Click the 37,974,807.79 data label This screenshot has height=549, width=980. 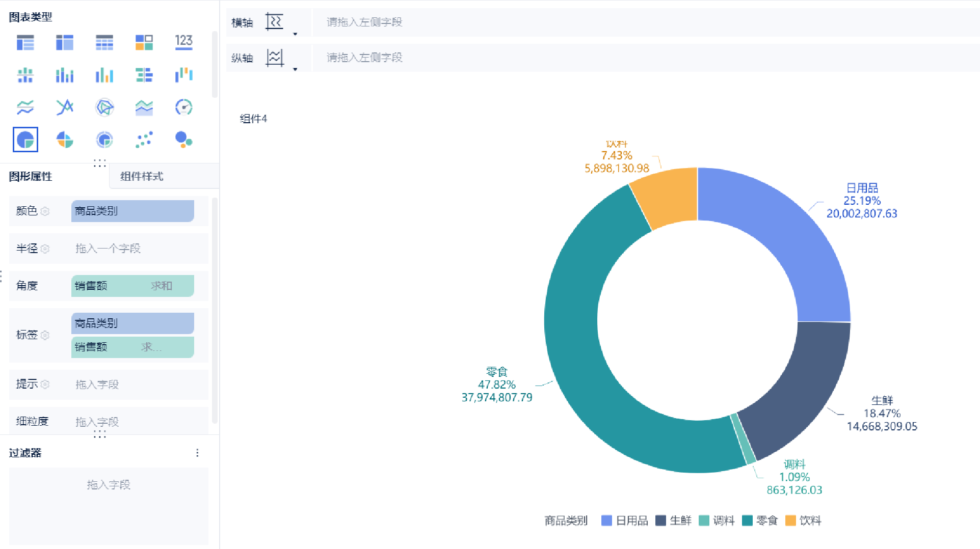[x=497, y=397]
